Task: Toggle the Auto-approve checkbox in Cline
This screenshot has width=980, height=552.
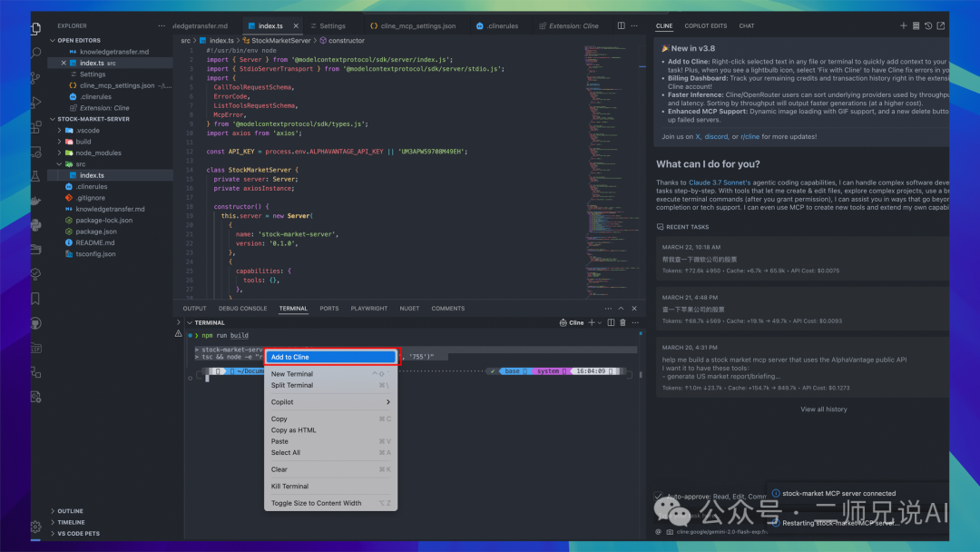Action: 658,496
